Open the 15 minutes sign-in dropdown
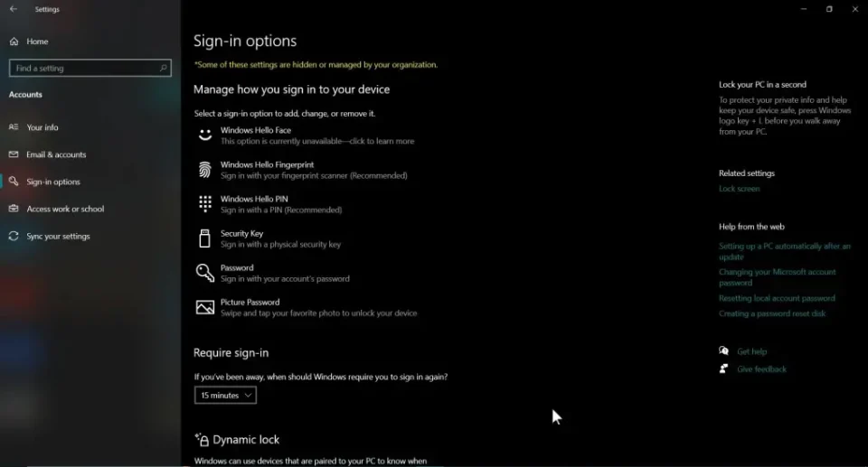868x467 pixels. 225,396
